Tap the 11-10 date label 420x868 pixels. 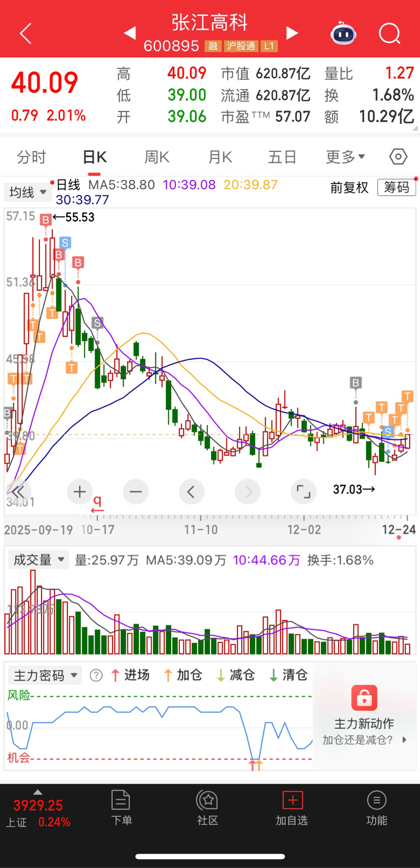[x=201, y=530]
